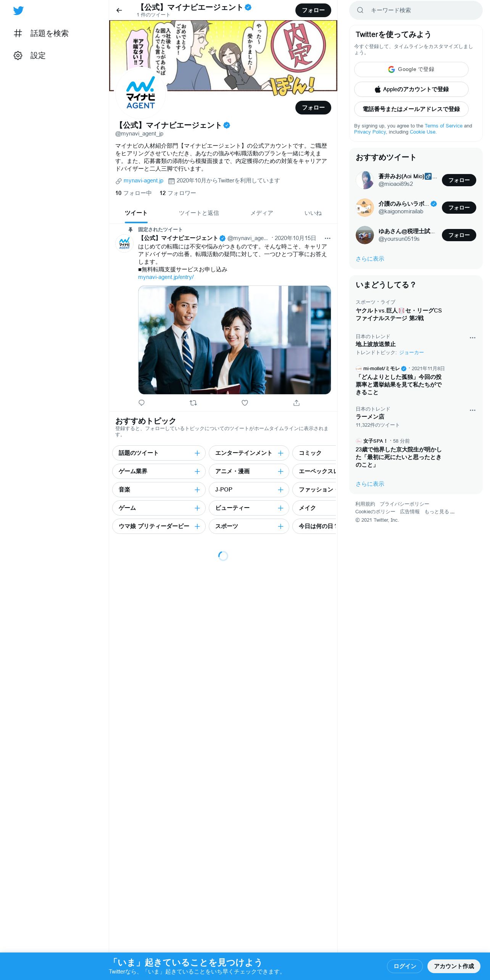Click the reply icon under pinned tweet
Viewport: 490px width, 980px height.
[x=142, y=403]
